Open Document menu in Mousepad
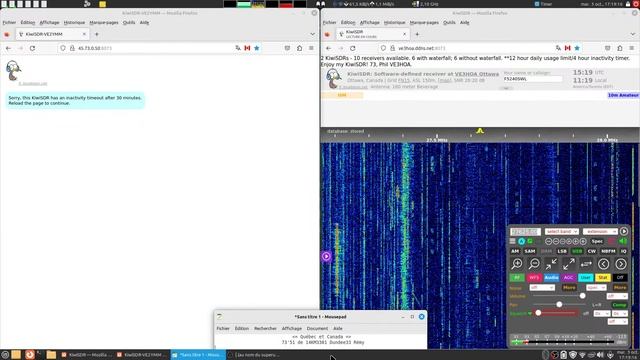 click(317, 328)
